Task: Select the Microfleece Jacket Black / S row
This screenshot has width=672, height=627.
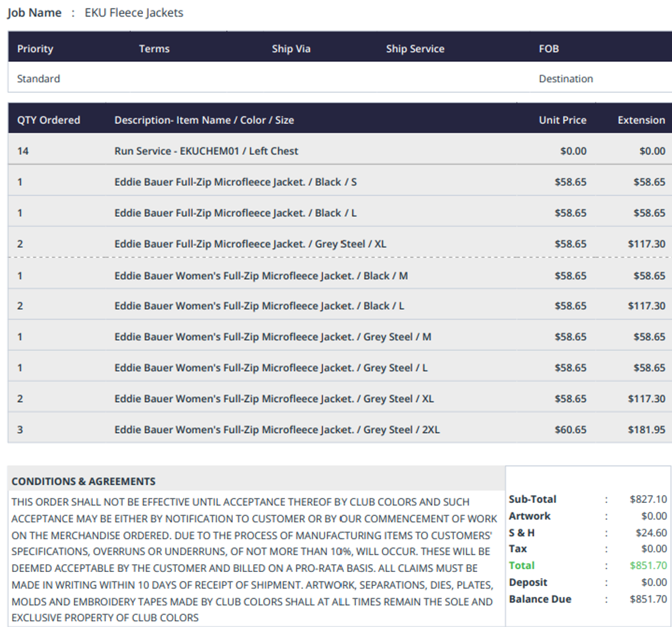Action: [340, 182]
